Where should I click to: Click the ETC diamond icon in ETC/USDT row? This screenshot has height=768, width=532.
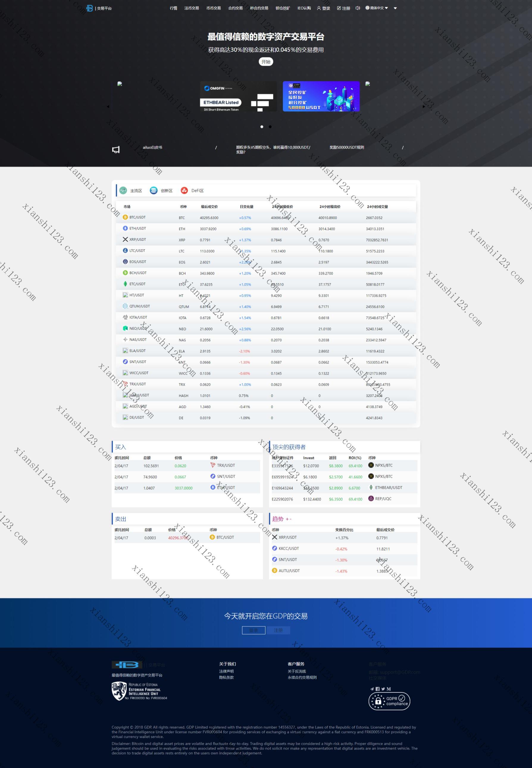pos(125,284)
